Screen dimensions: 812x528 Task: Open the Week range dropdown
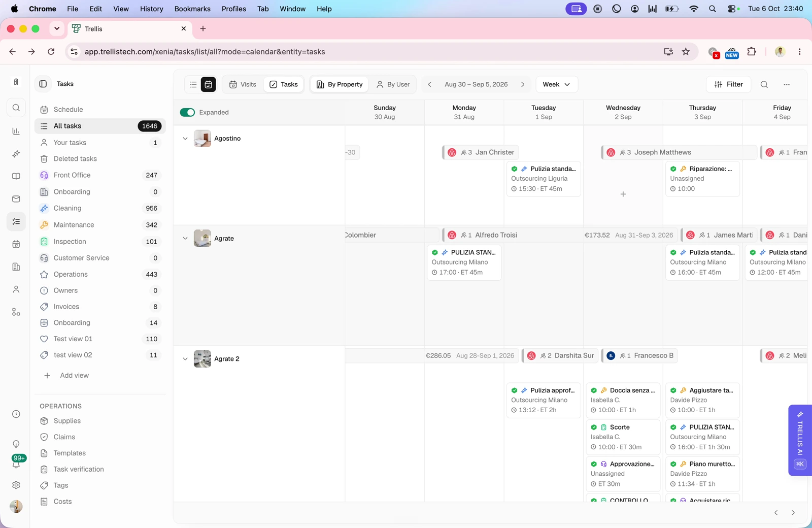coord(556,84)
